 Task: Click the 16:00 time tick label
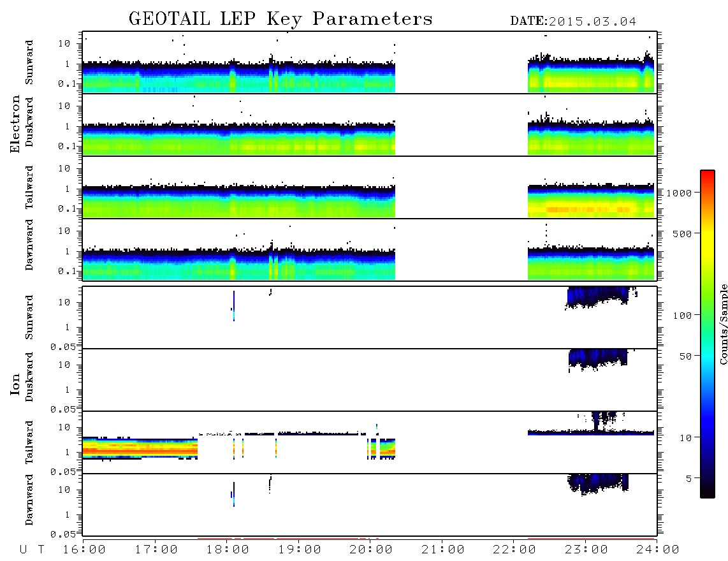[84, 550]
